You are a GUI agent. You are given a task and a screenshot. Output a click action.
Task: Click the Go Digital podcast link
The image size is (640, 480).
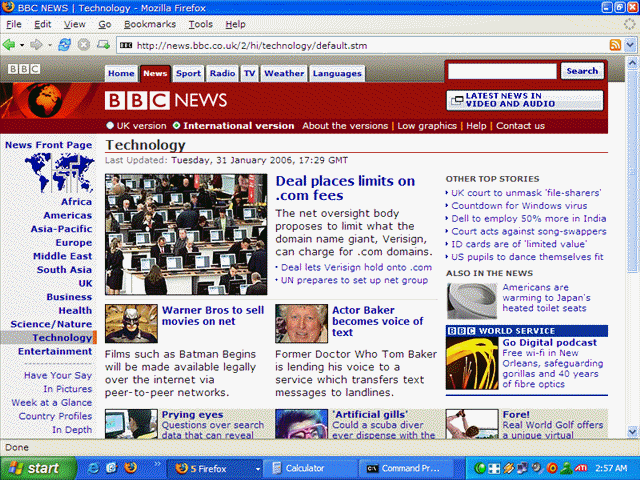click(x=549, y=342)
